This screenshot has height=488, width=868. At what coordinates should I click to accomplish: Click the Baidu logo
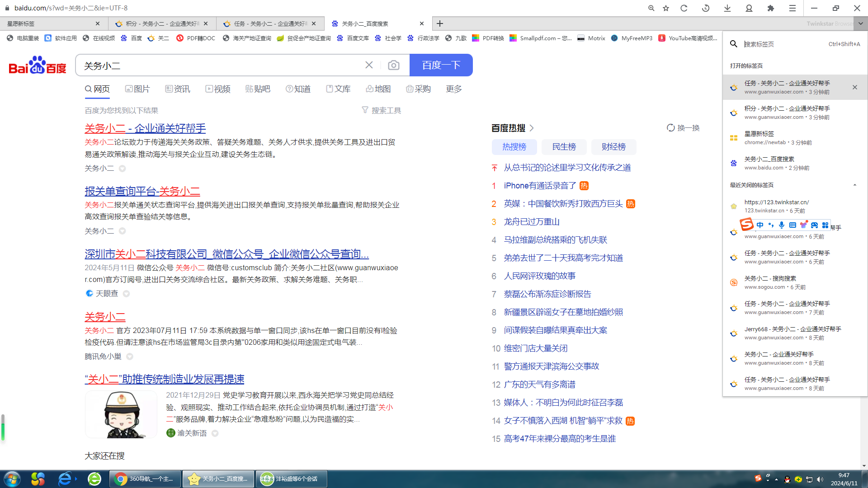coord(38,65)
